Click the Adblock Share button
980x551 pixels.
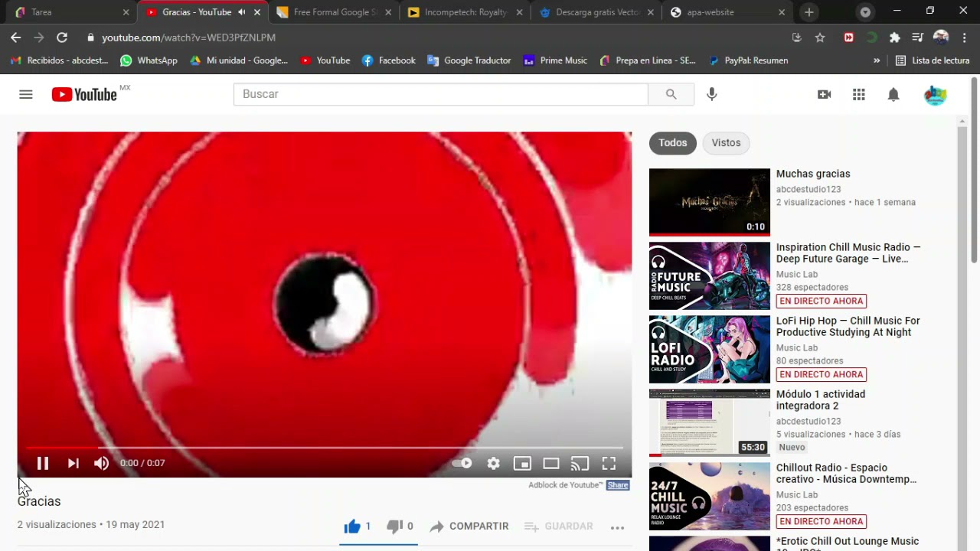point(618,485)
